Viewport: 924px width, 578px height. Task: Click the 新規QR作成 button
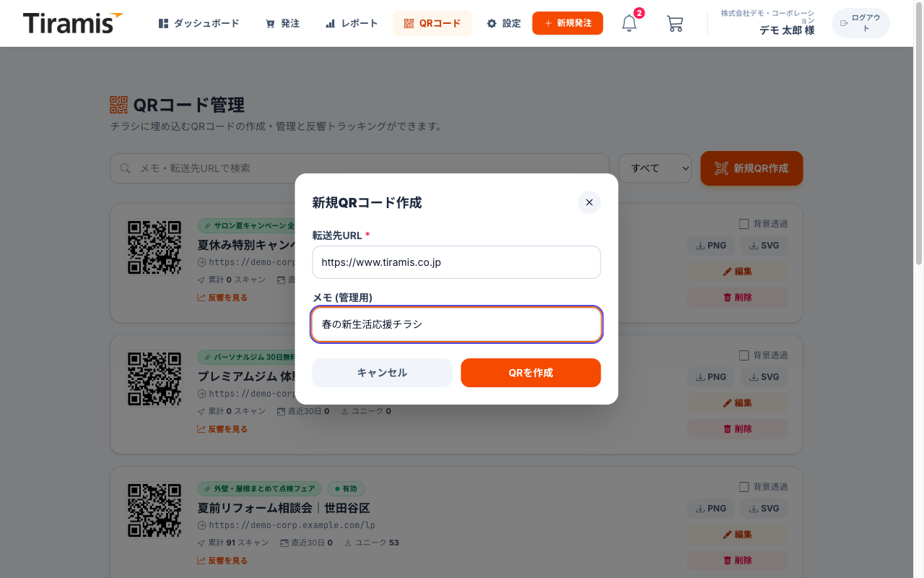pyautogui.click(x=751, y=168)
